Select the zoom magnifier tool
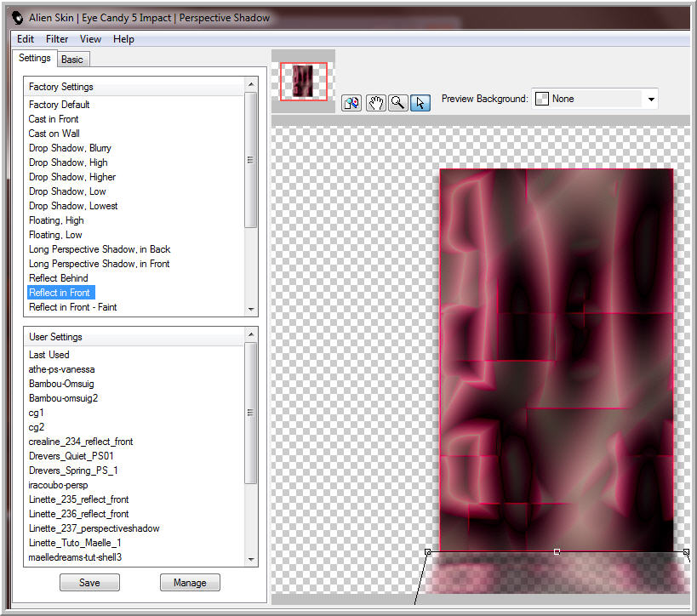Viewport: 697px width, 616px height. click(x=397, y=103)
